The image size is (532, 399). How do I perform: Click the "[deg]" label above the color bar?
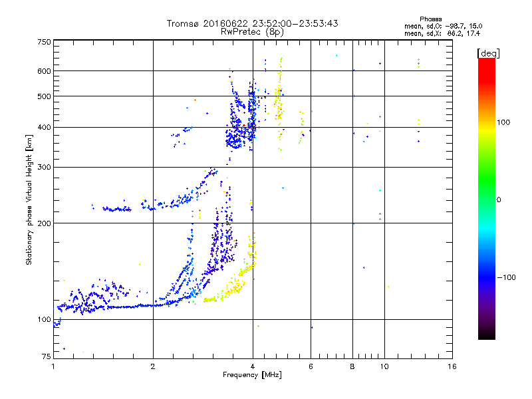(x=488, y=53)
